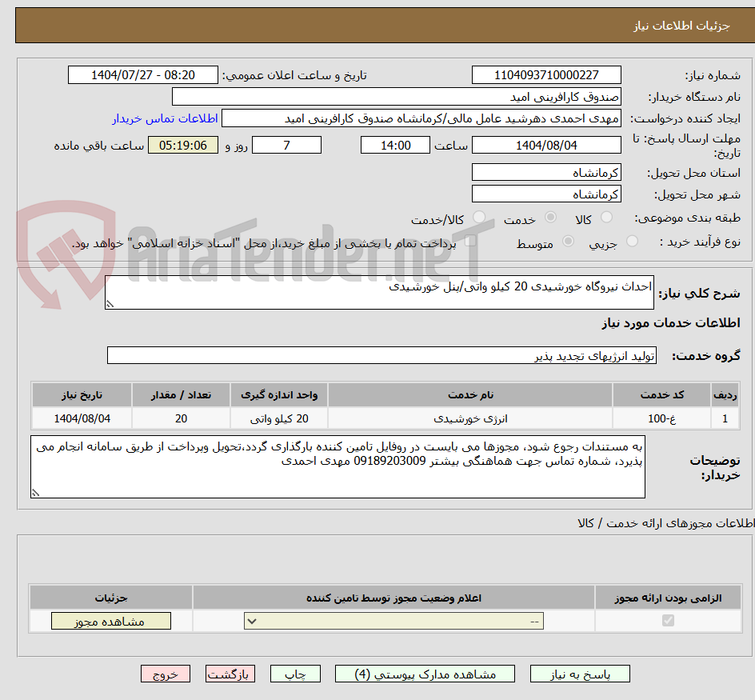Image resolution: width=755 pixels, height=700 pixels.
Task: Click the مشاهده مجوز button to view the permit
Action: [110, 620]
